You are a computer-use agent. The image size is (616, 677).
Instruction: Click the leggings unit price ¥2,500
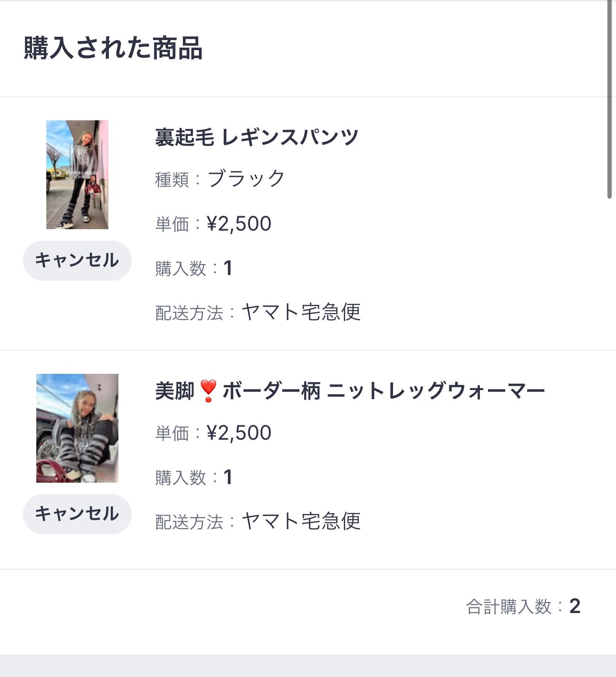[x=239, y=224]
